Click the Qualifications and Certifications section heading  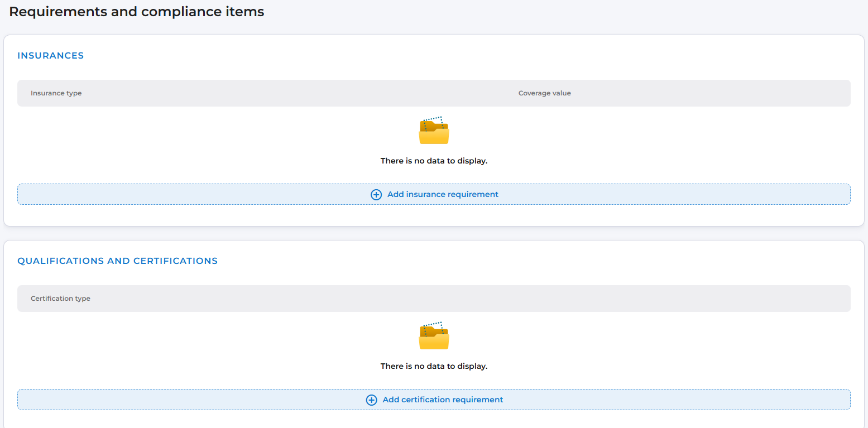117,261
